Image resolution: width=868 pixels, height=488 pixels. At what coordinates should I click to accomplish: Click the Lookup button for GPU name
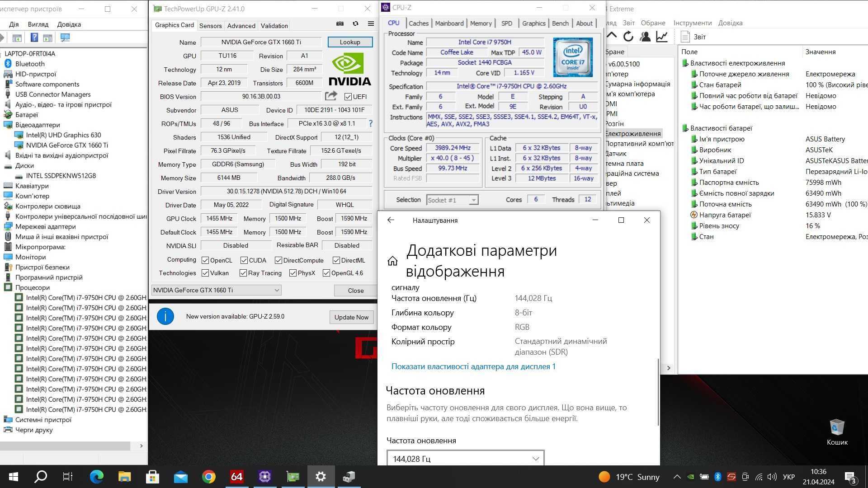click(349, 42)
